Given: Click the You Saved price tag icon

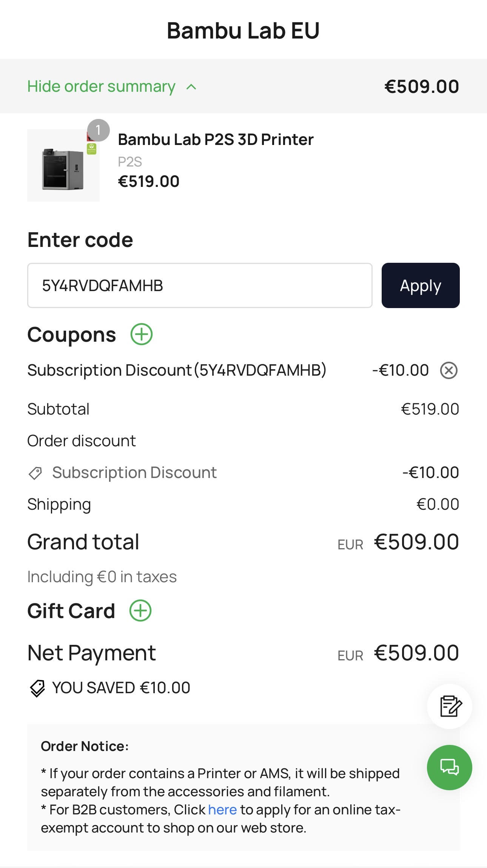Looking at the screenshot, I should [x=37, y=688].
